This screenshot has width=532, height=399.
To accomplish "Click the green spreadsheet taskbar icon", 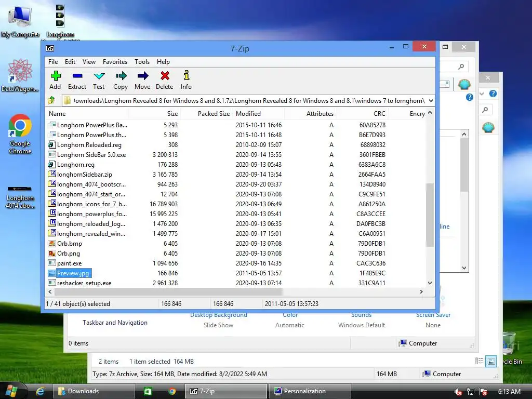I will (148, 391).
